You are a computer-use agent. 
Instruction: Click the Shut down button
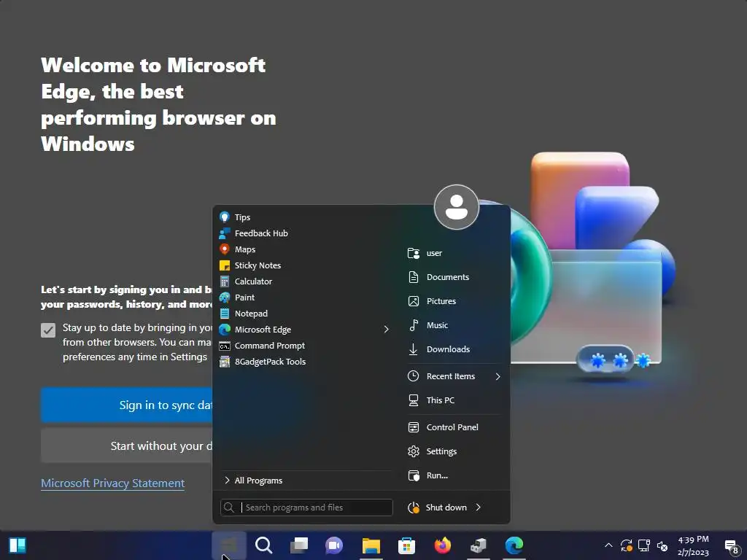(438, 507)
